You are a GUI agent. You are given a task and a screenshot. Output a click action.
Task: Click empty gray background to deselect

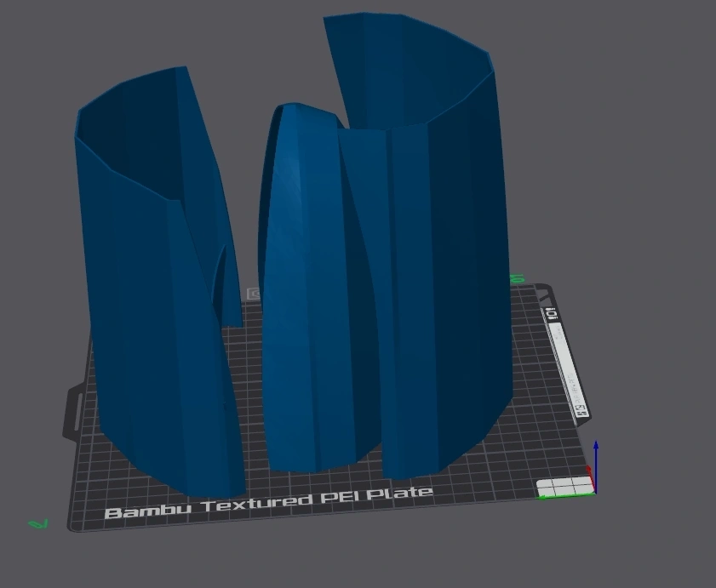630,170
